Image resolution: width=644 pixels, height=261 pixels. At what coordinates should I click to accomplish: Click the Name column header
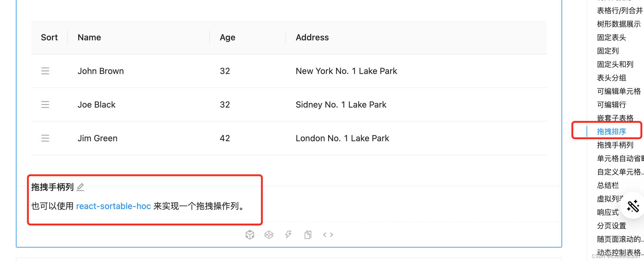pos(89,37)
